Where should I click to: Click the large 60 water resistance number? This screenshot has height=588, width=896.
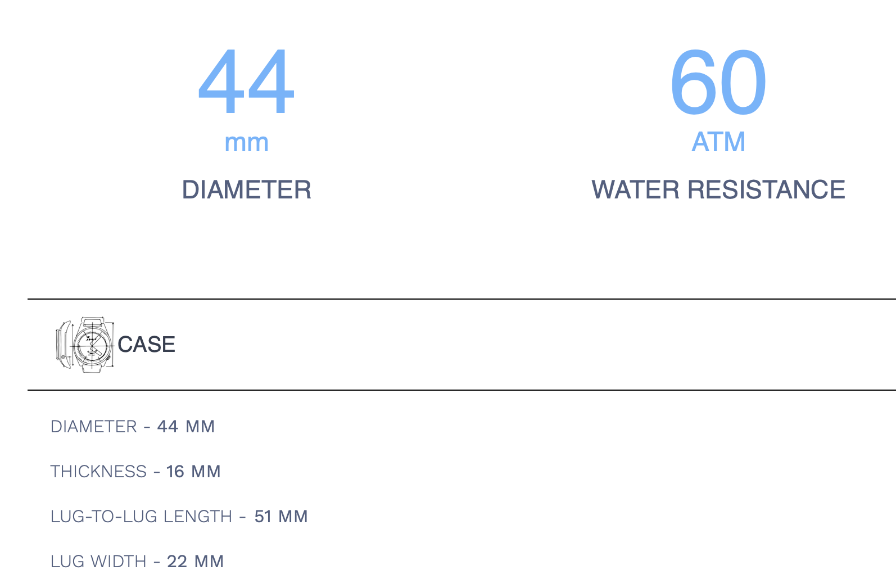[x=718, y=82]
